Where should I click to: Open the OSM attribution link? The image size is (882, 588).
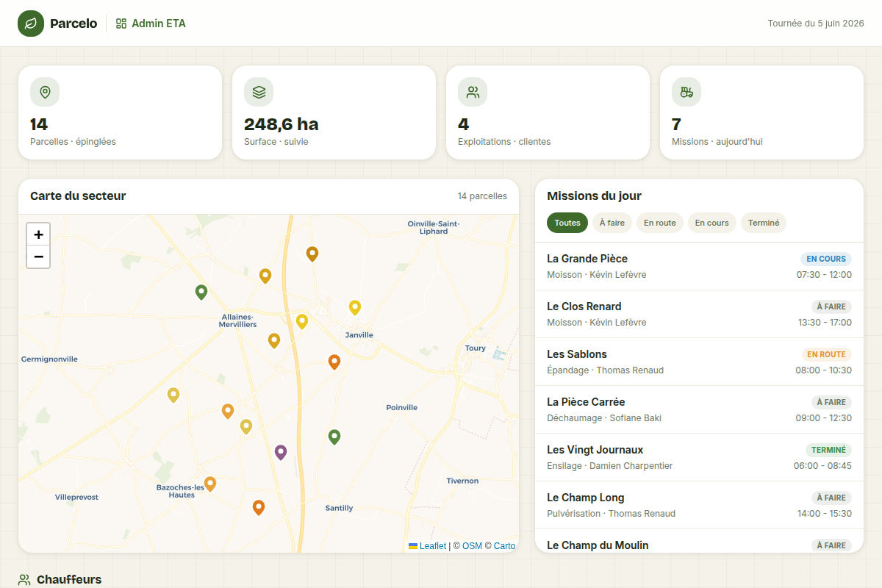pos(472,546)
